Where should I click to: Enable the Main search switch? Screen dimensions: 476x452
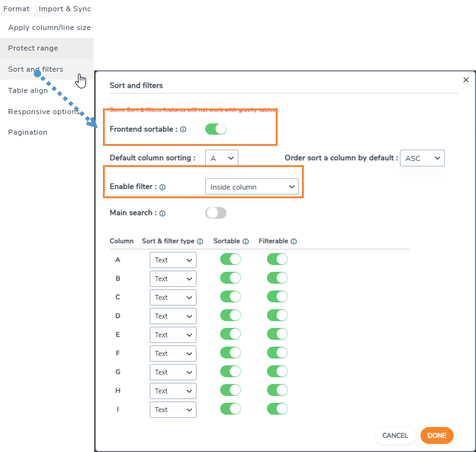pyautogui.click(x=216, y=213)
